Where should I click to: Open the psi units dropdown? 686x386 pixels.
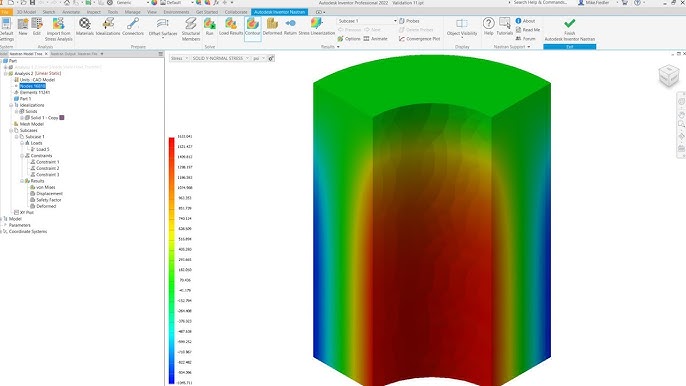pyautogui.click(x=259, y=58)
